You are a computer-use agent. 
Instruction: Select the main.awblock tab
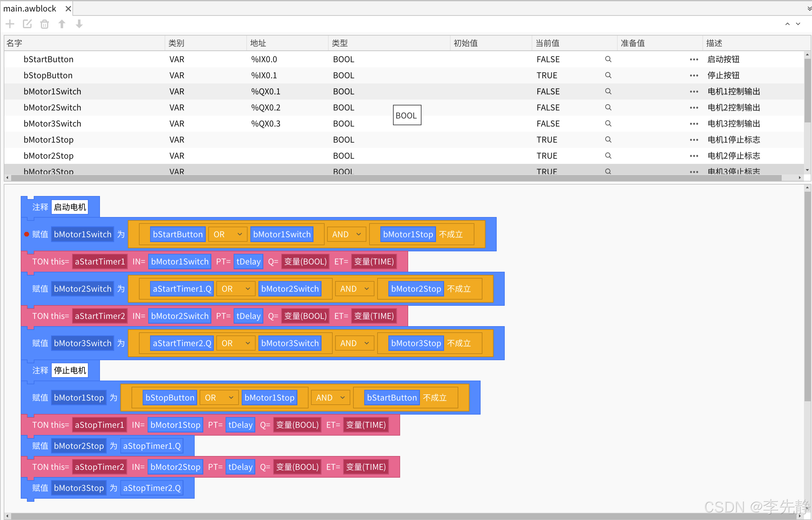tap(30, 8)
